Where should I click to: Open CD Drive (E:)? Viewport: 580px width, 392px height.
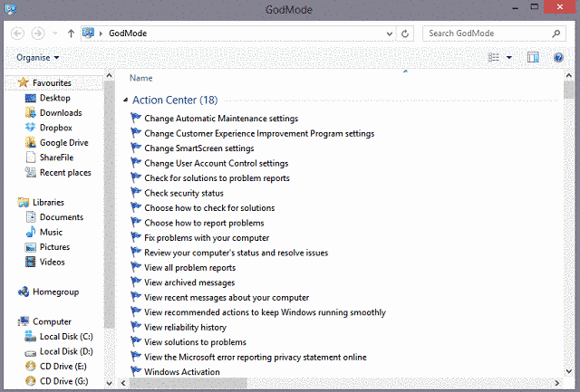(x=63, y=367)
